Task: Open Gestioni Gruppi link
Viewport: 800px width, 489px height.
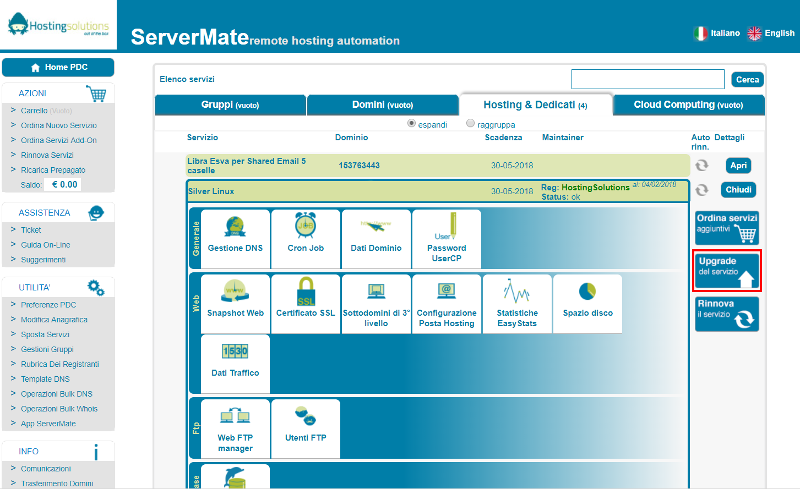Action: (47, 349)
